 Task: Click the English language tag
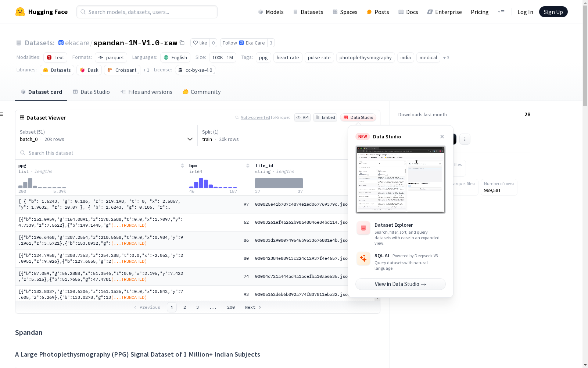175,57
